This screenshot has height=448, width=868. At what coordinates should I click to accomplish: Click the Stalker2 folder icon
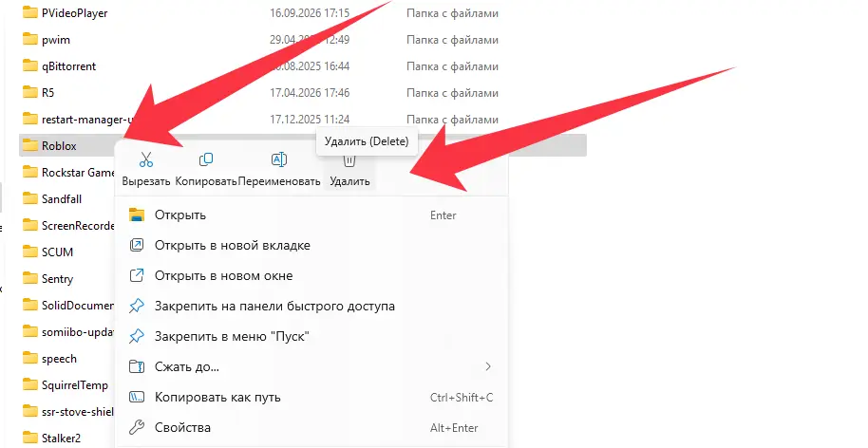click(29, 439)
